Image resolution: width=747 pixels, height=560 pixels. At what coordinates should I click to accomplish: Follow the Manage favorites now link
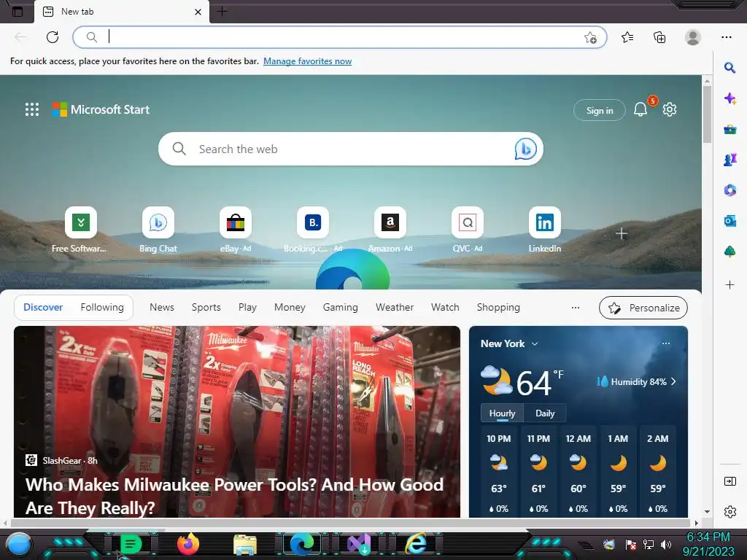(x=307, y=61)
